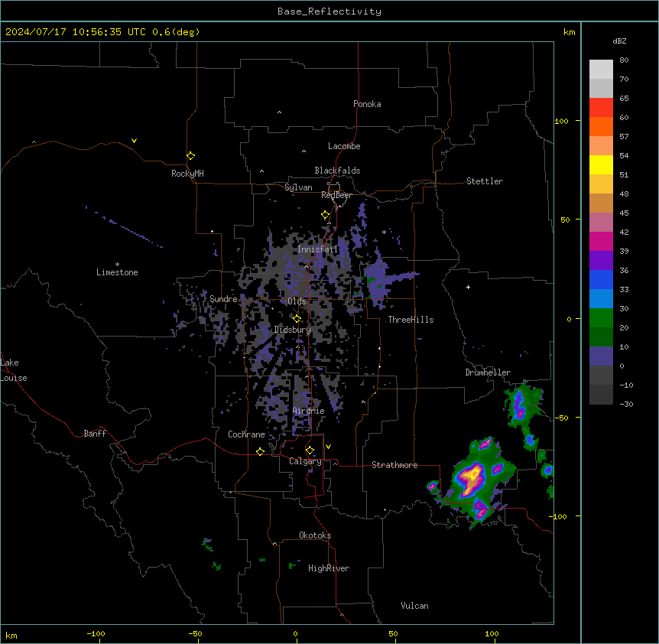Viewport: 659px width, 644px height.
Task: Click the Blackfalds city label
Action: (337, 171)
